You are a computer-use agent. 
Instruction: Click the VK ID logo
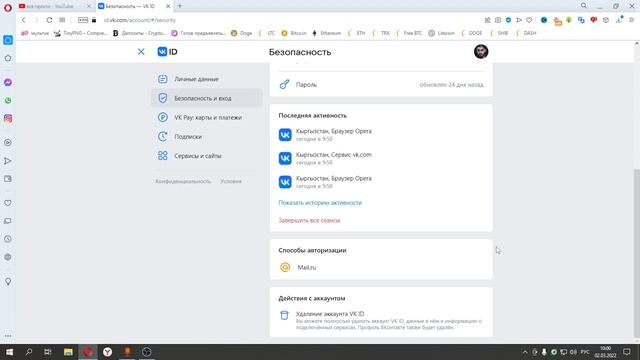click(x=167, y=52)
